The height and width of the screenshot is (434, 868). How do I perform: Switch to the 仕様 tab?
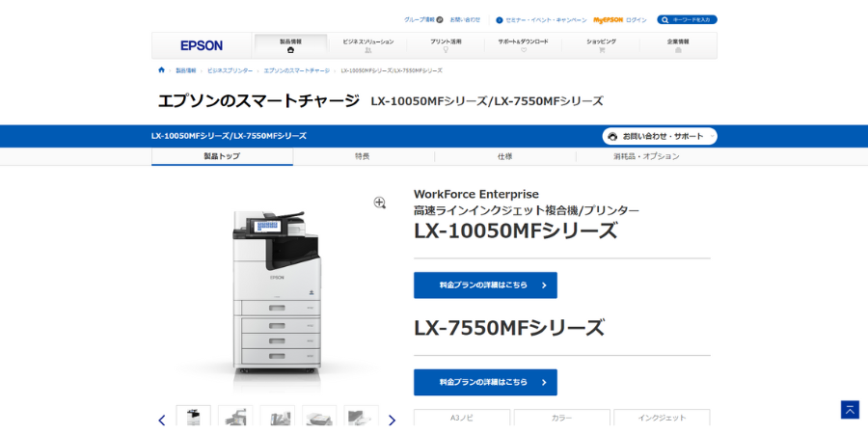[x=504, y=156]
